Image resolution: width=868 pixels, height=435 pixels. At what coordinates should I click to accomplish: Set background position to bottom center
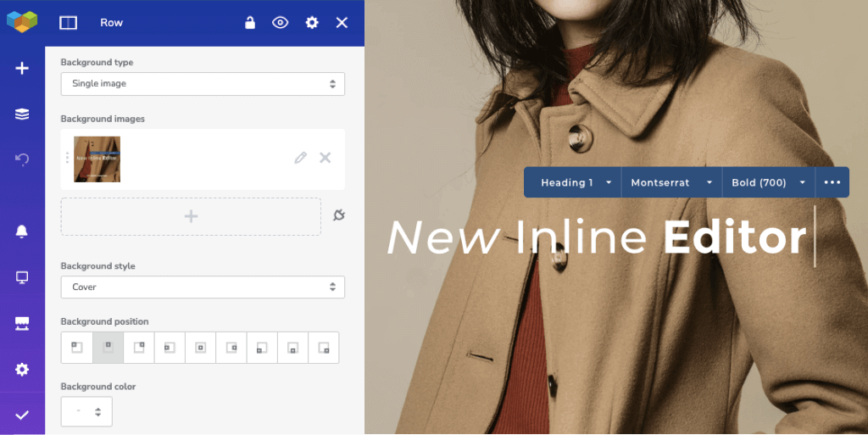click(x=292, y=348)
